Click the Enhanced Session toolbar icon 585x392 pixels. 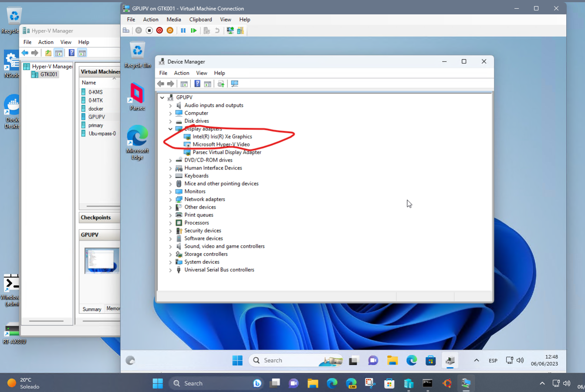[x=230, y=30]
